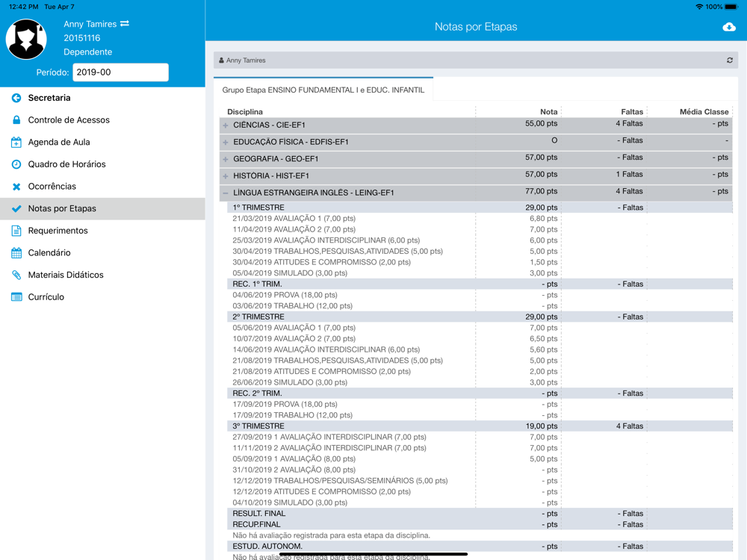
Task: Click the Período input field showing 2019-00
Action: click(x=120, y=72)
